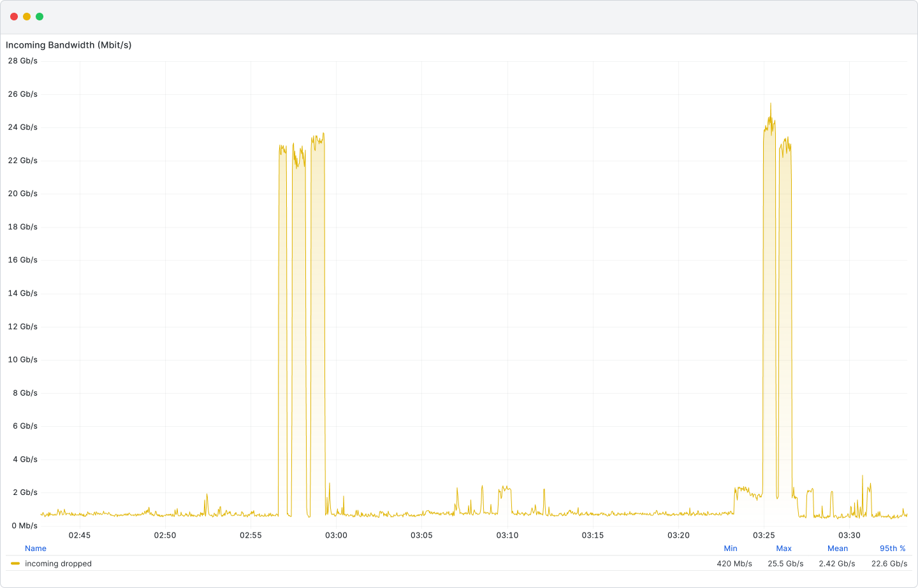The image size is (918, 588).
Task: Select the 22.6 Gb/s 95th percentile value
Action: click(889, 564)
